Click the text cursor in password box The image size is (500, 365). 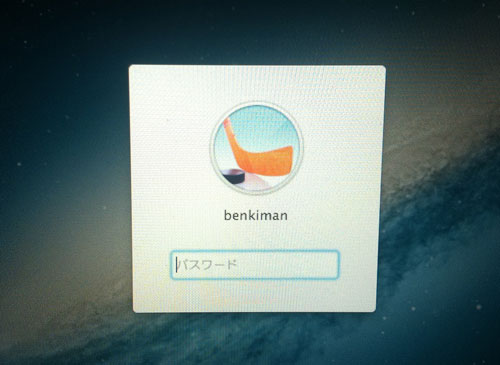tap(177, 265)
